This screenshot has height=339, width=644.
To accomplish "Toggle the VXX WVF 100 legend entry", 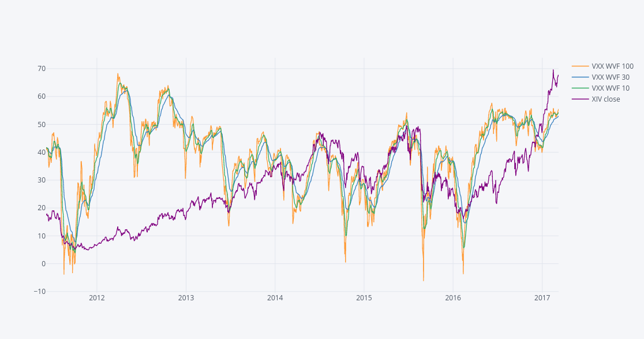I will click(612, 66).
